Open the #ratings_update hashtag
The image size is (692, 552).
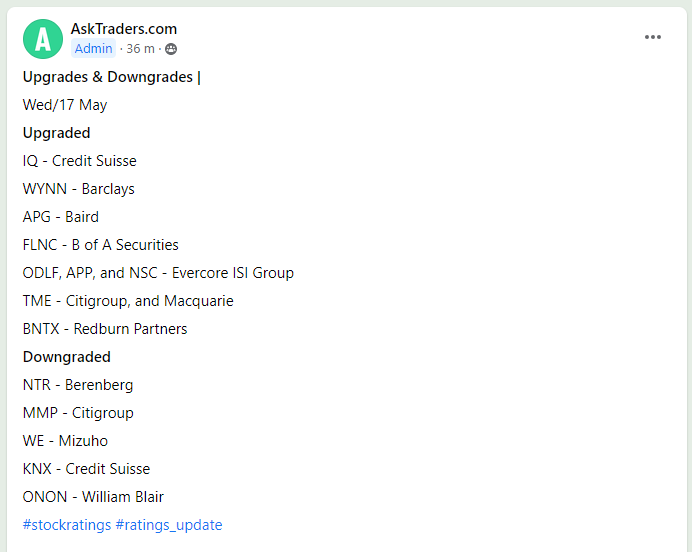(169, 525)
